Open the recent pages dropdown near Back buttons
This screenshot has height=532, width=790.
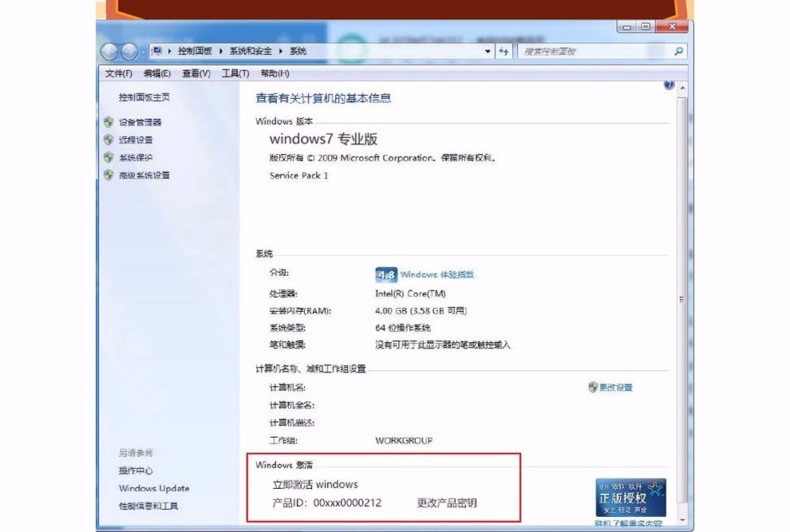click(143, 51)
